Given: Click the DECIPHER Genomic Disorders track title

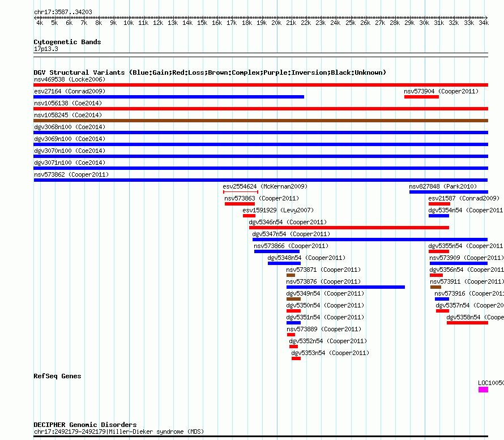Looking at the screenshot, I should point(85,425).
